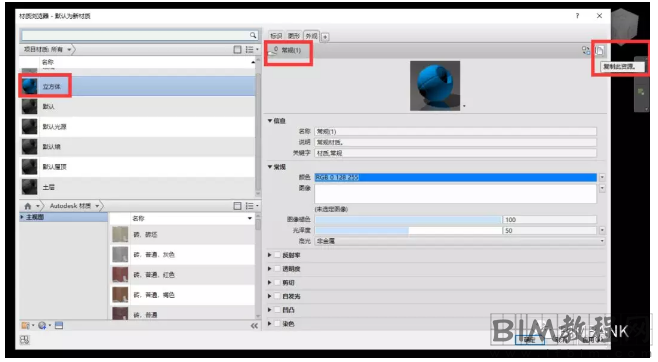Enable the 自发光 checkbox
Screen dimensions: 658x362
(x=277, y=296)
